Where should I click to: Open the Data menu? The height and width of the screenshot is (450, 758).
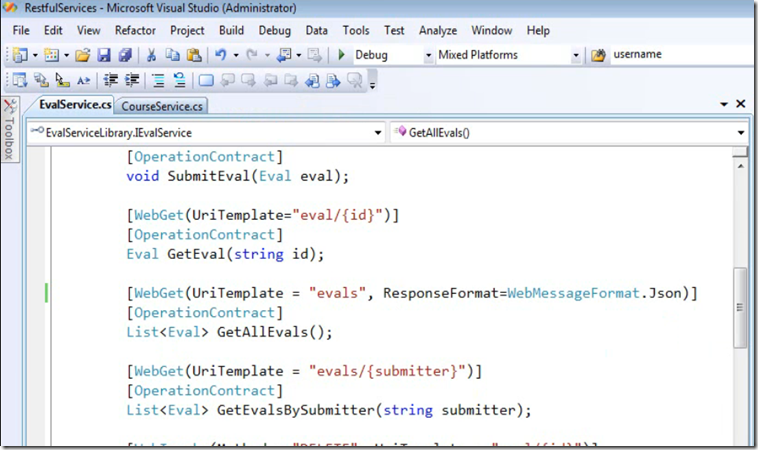click(317, 30)
